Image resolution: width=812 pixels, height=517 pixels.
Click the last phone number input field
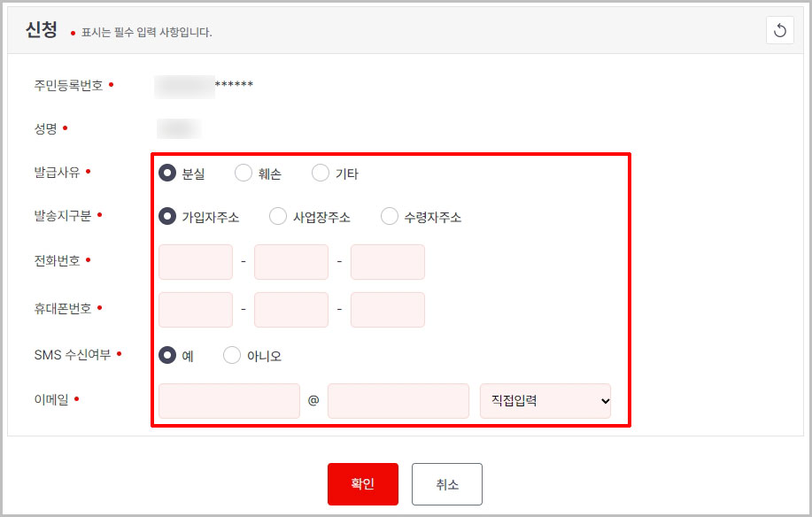click(387, 261)
